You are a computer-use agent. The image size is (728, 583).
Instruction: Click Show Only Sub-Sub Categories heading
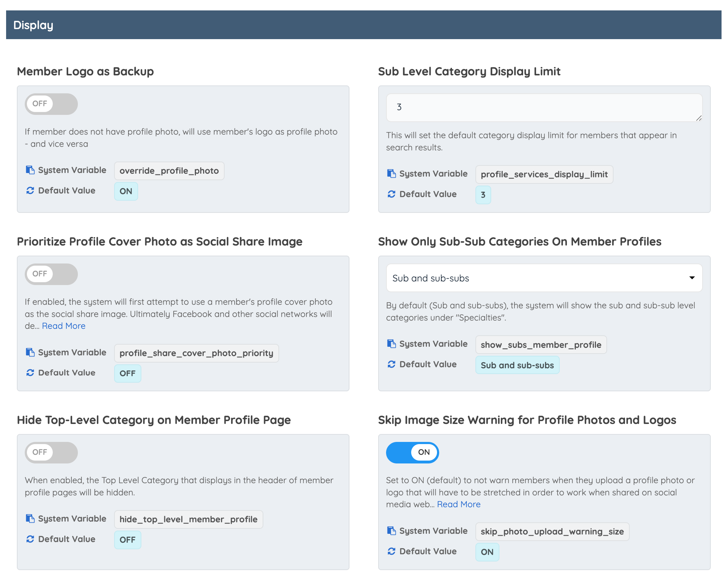520,242
